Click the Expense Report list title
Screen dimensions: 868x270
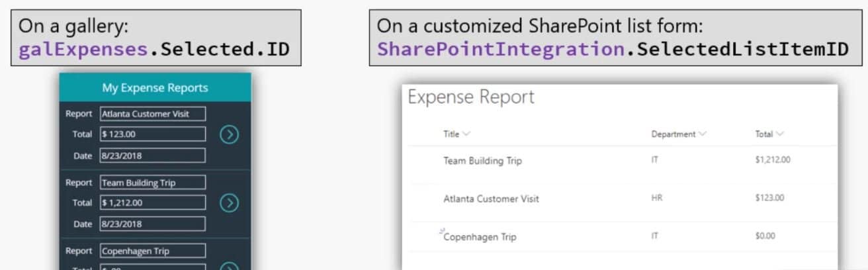tap(471, 97)
